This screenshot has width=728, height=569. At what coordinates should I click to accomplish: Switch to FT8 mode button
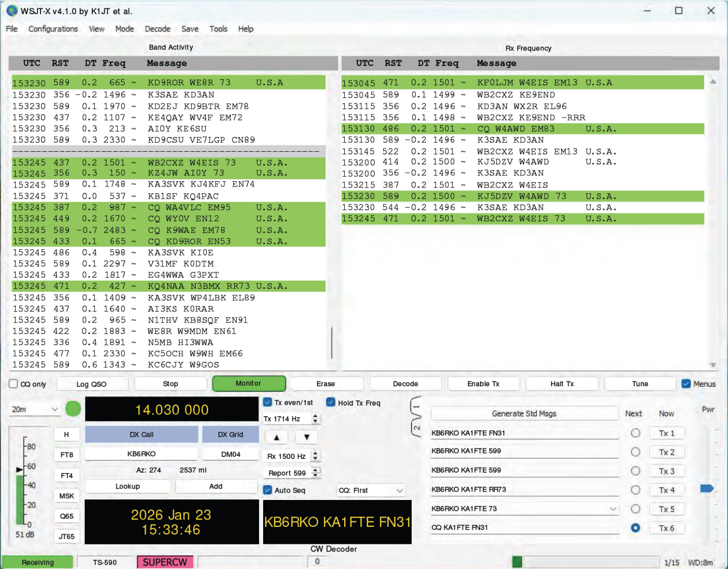click(x=67, y=455)
